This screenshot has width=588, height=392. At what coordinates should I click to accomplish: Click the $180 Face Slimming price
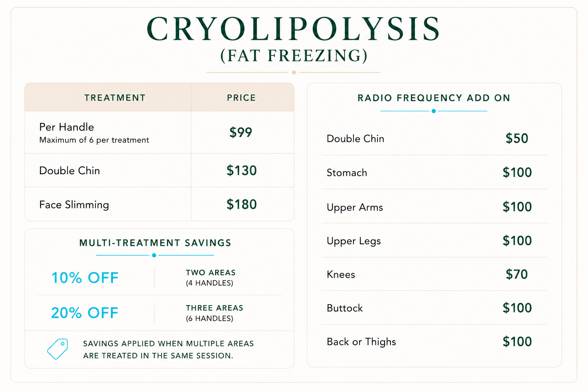pyautogui.click(x=242, y=204)
